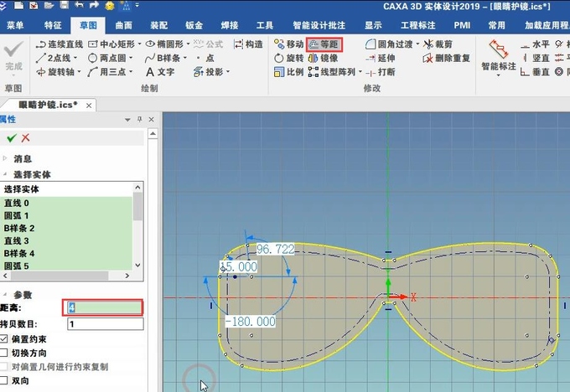Activate the 文字 text tool
Screen dimensions: 570x392
click(160, 72)
